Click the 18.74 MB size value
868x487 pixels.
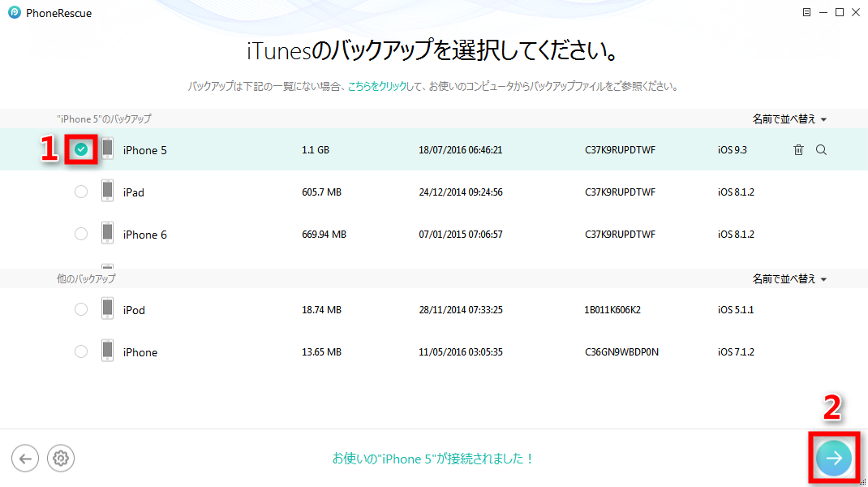tap(321, 310)
